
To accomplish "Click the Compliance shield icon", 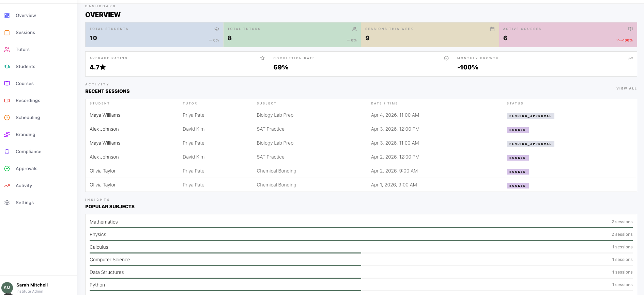I will click(7, 152).
